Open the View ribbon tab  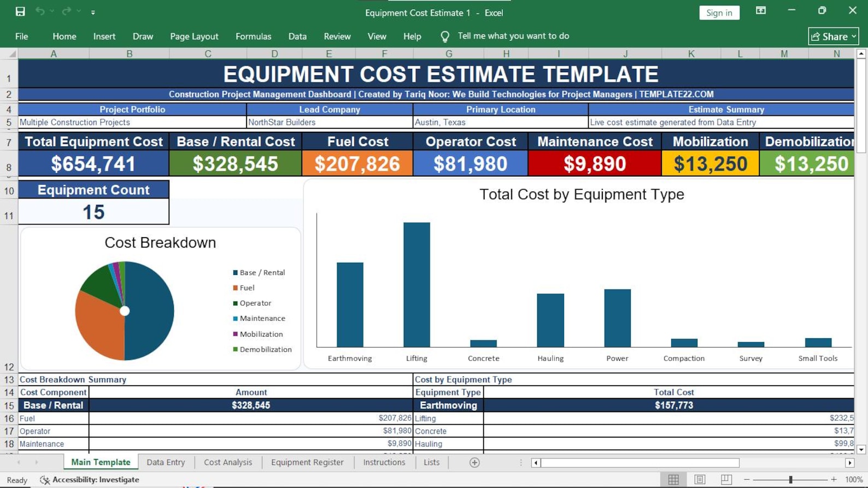coord(377,36)
